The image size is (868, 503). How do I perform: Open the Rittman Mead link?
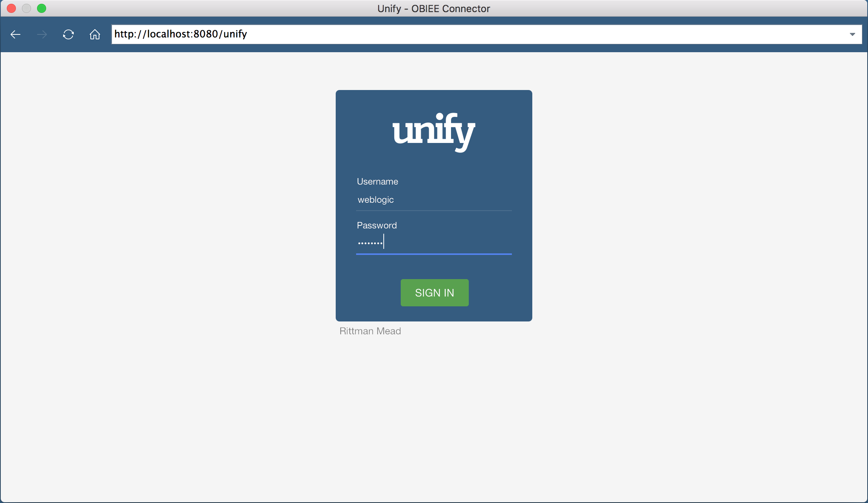370,331
